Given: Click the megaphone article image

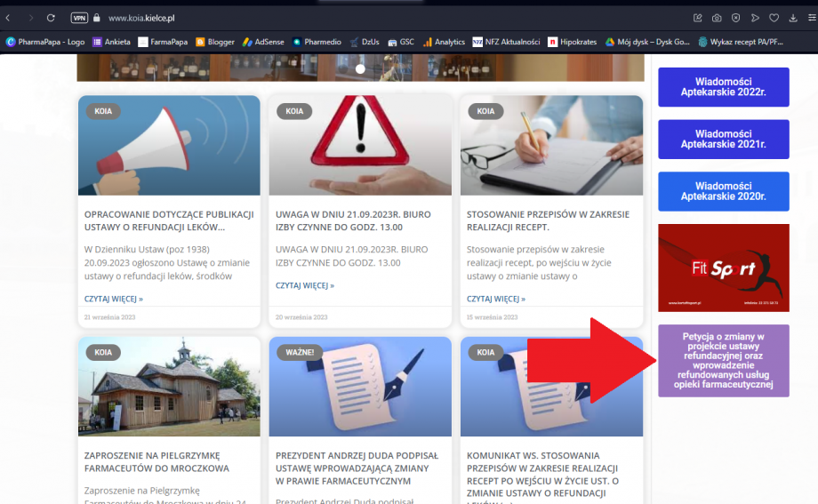Looking at the screenshot, I should [x=169, y=145].
